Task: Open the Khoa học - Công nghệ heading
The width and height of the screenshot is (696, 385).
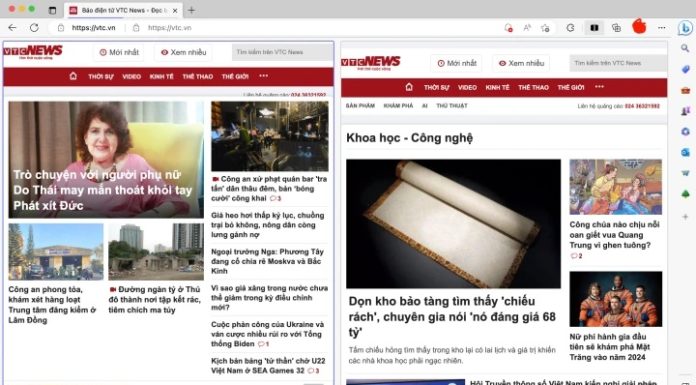Action: pos(409,138)
